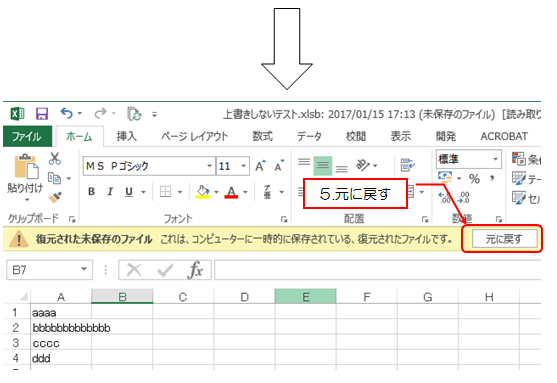The width and height of the screenshot is (557, 383).
Task: Open the 配置 group dialog launcher
Action: (x=424, y=220)
